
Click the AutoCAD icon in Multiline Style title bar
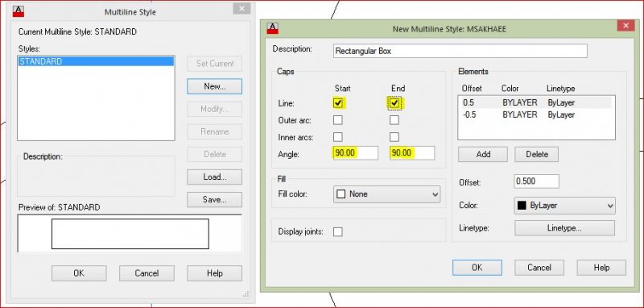[x=19, y=11]
